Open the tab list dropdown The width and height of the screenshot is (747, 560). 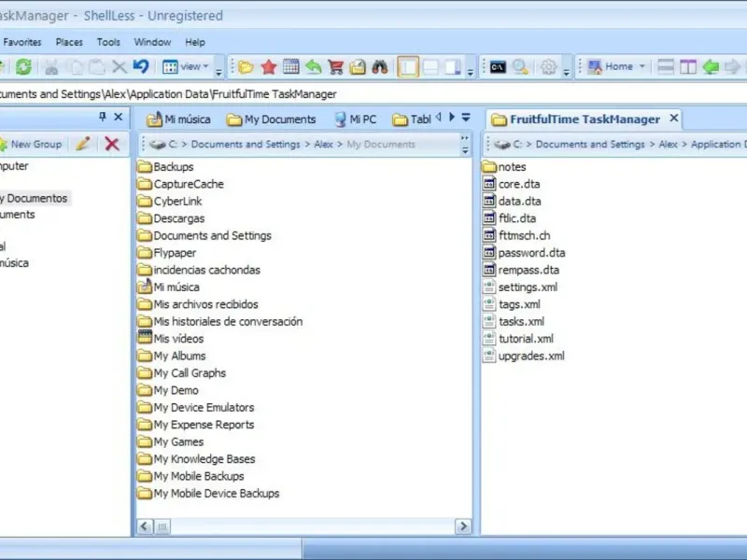click(x=466, y=118)
